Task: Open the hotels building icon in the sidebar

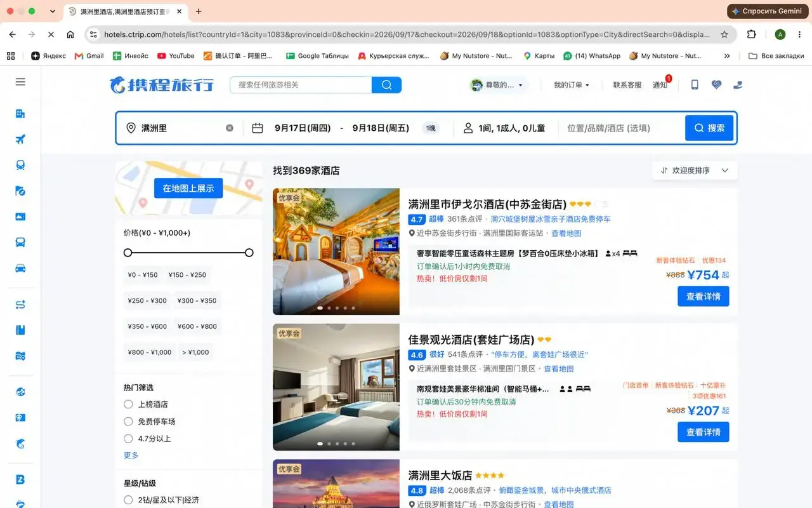Action: (x=20, y=114)
